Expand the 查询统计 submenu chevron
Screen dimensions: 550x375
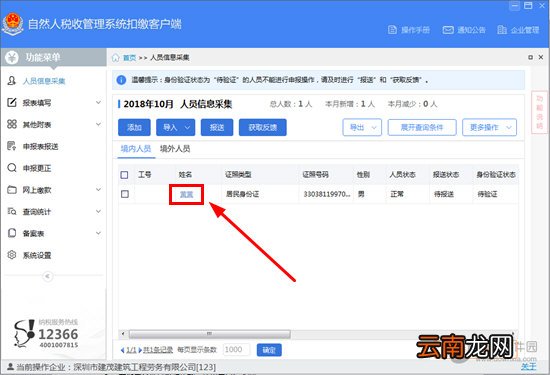pyautogui.click(x=99, y=211)
